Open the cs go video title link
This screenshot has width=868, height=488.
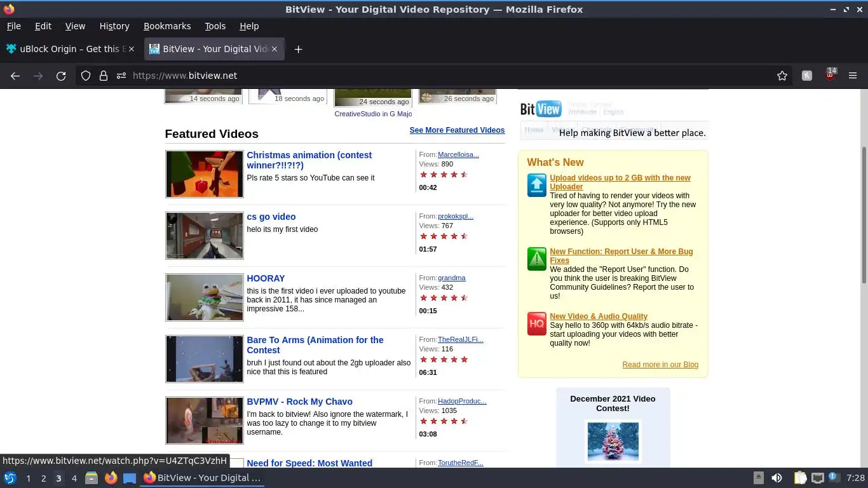271,217
